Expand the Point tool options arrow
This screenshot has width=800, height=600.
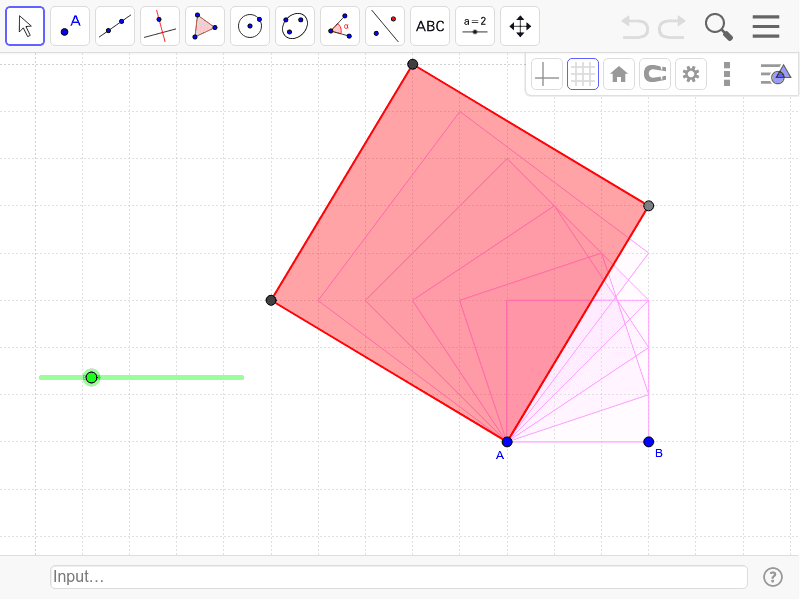84,41
